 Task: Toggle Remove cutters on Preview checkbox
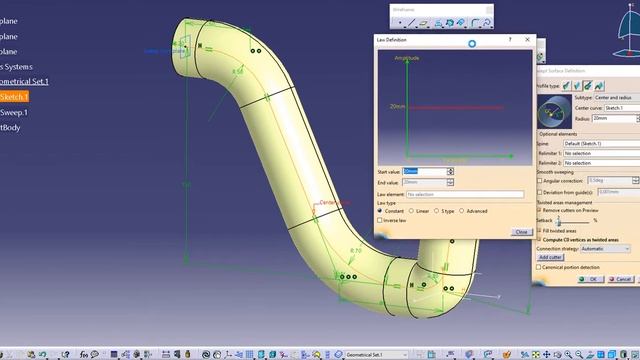(x=539, y=210)
